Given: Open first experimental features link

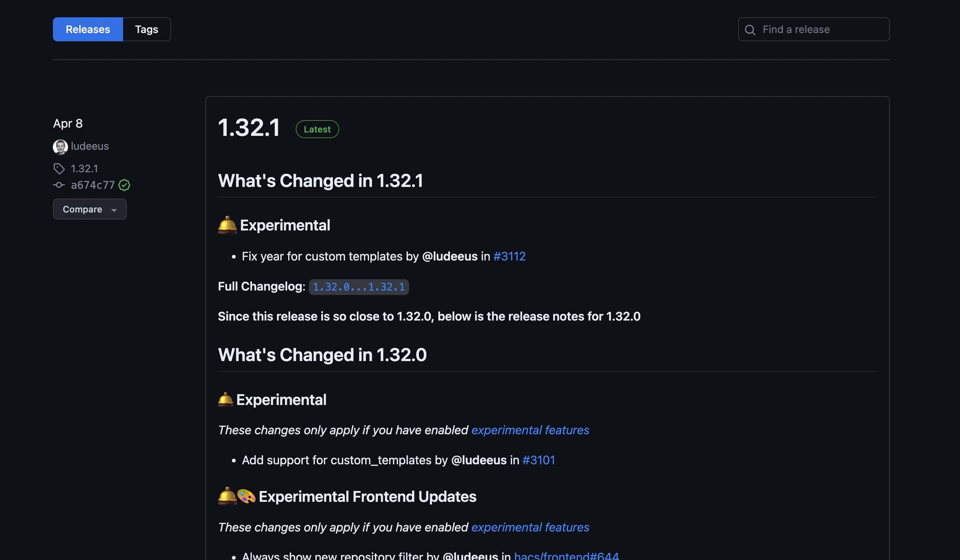Looking at the screenshot, I should click(x=530, y=430).
